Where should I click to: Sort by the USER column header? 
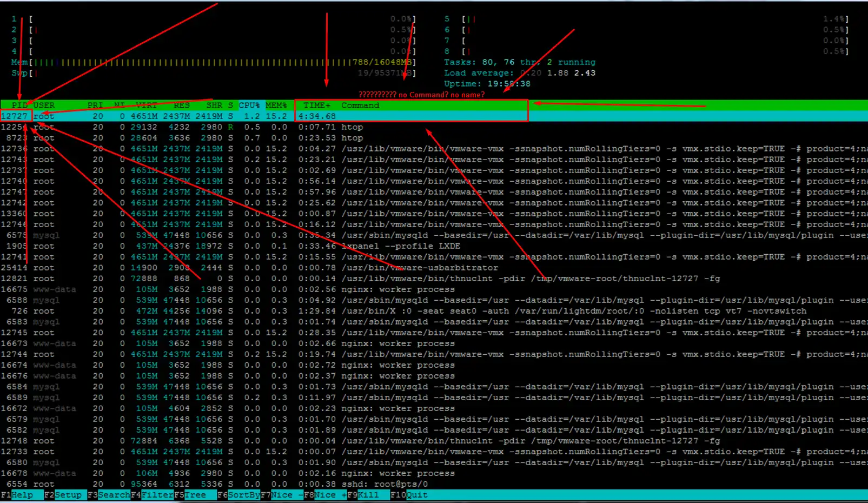(44, 105)
